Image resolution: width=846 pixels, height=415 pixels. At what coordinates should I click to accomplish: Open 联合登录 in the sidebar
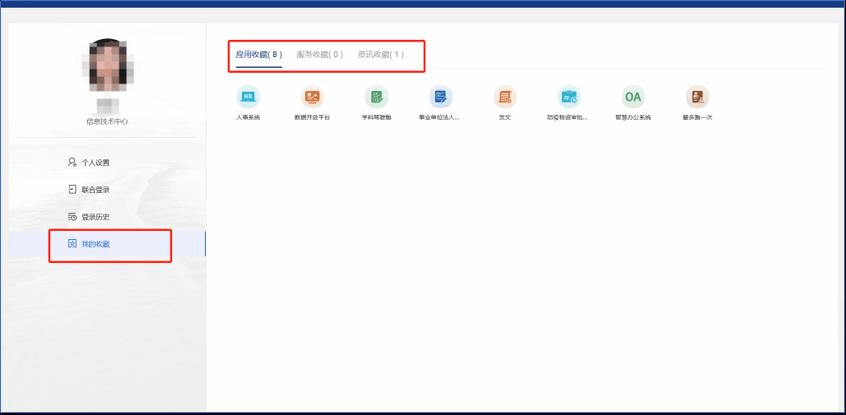coord(96,189)
